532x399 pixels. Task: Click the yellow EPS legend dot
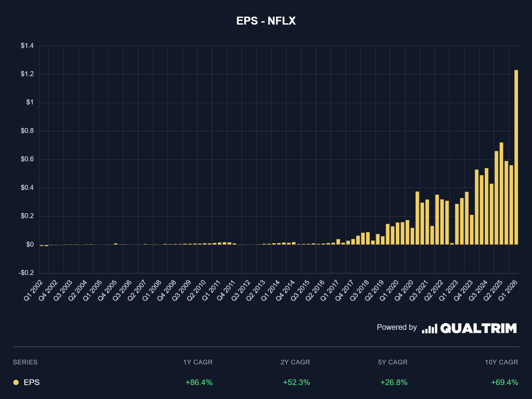point(16,382)
